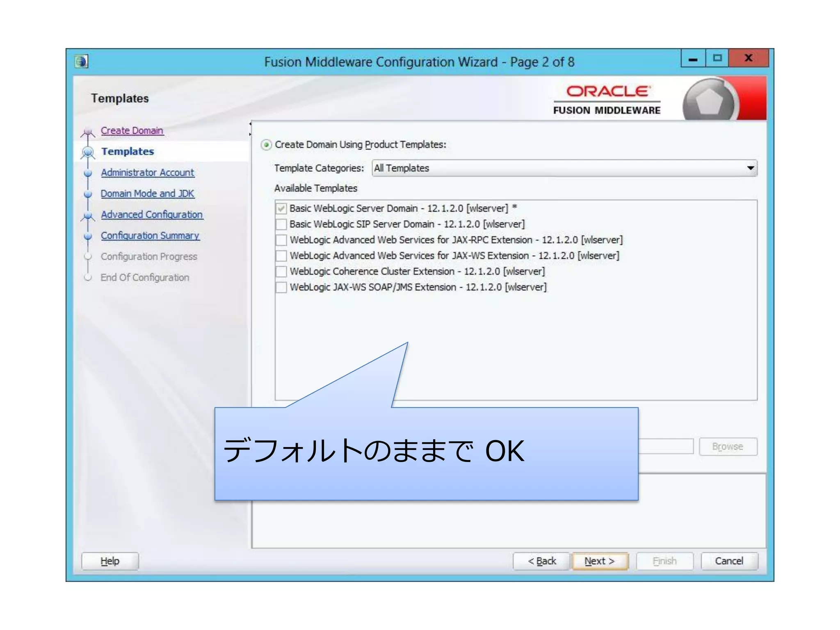Click the Administrator Account step bullet icon
The image size is (840, 630).
[87, 173]
